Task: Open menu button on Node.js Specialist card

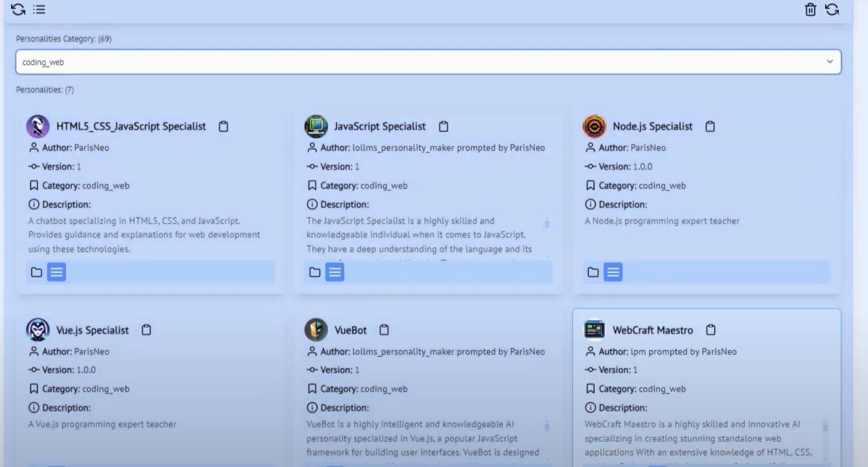Action: coord(613,272)
